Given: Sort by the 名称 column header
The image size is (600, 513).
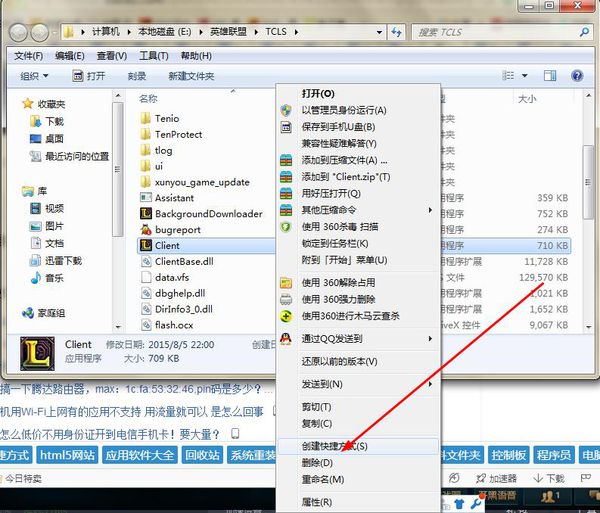Looking at the screenshot, I should pos(148,99).
